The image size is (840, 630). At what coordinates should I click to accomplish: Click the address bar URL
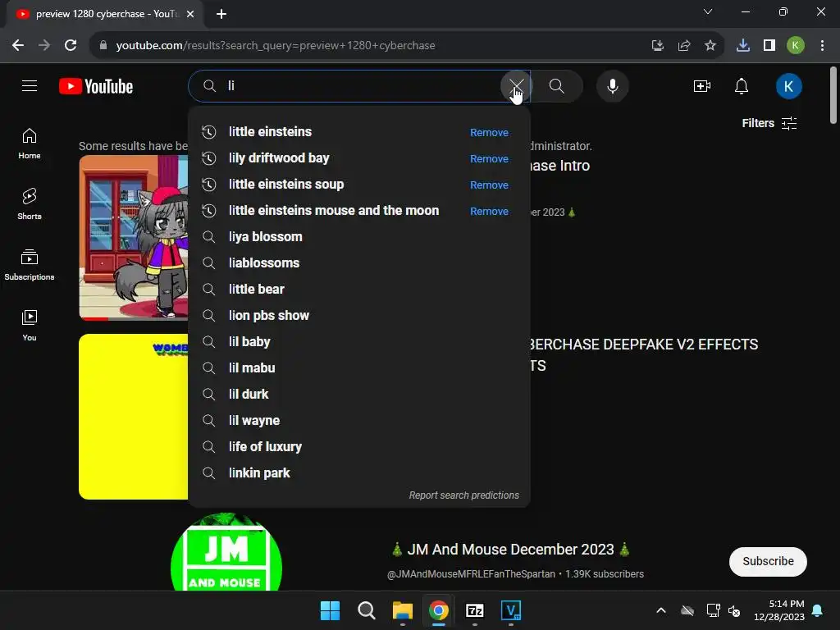coord(276,46)
